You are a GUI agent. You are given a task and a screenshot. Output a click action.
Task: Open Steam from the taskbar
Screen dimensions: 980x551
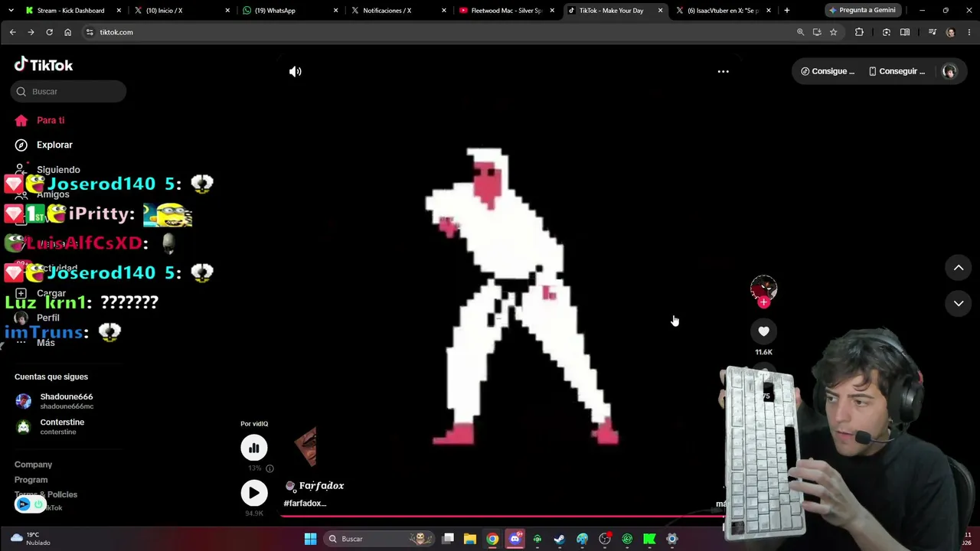560,539
